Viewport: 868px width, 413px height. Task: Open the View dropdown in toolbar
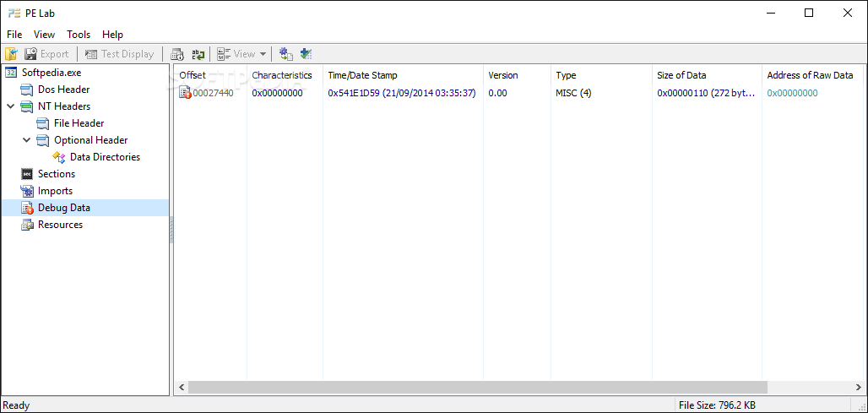(241, 54)
